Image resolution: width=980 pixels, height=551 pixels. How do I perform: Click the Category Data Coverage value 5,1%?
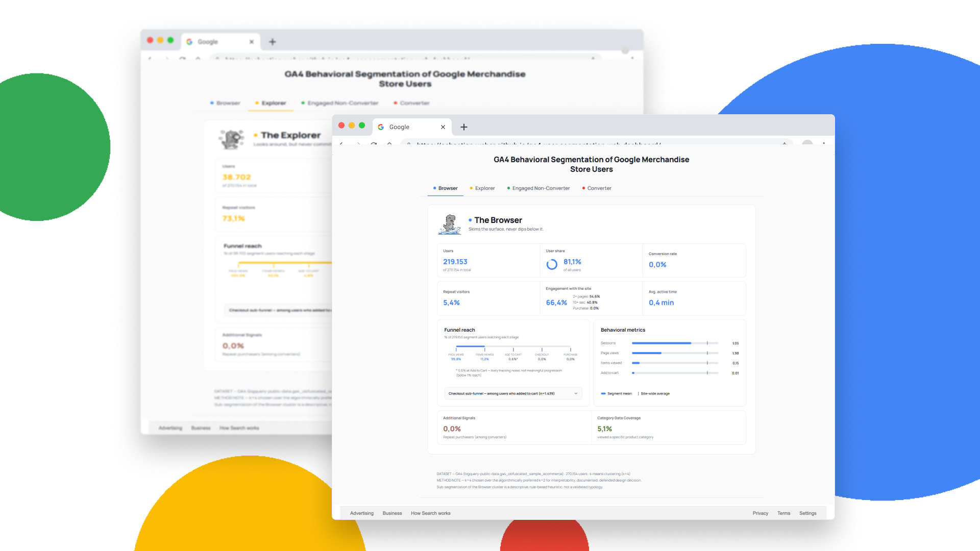604,429
